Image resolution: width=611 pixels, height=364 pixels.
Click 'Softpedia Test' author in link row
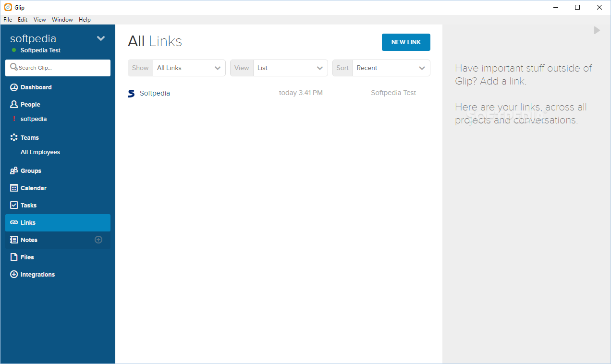click(393, 93)
